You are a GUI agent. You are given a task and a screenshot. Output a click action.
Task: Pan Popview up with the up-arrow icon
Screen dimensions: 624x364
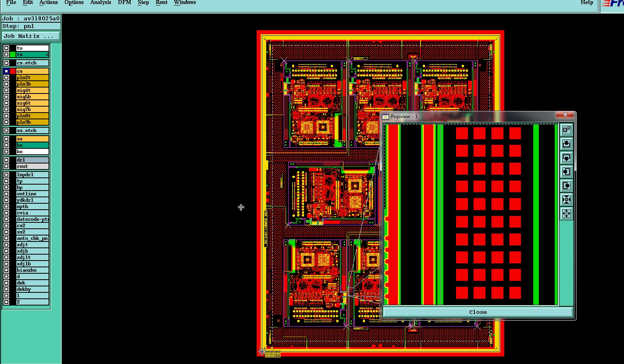566,144
